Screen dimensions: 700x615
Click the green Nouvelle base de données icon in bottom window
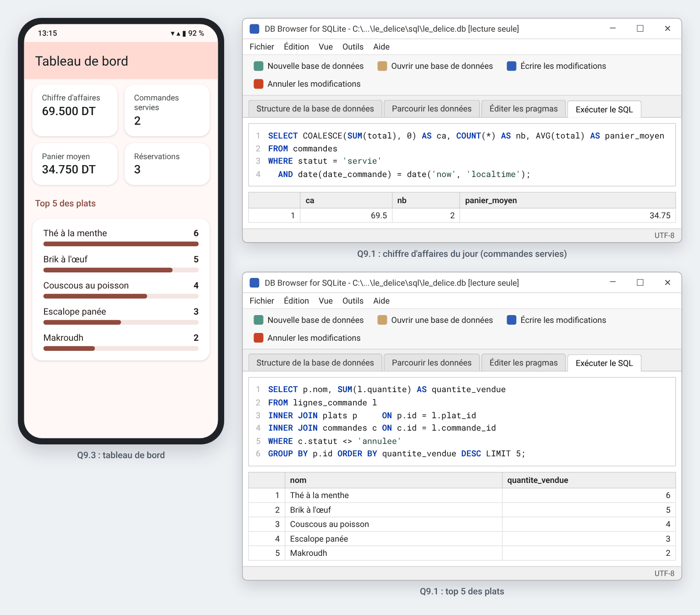[x=259, y=320]
